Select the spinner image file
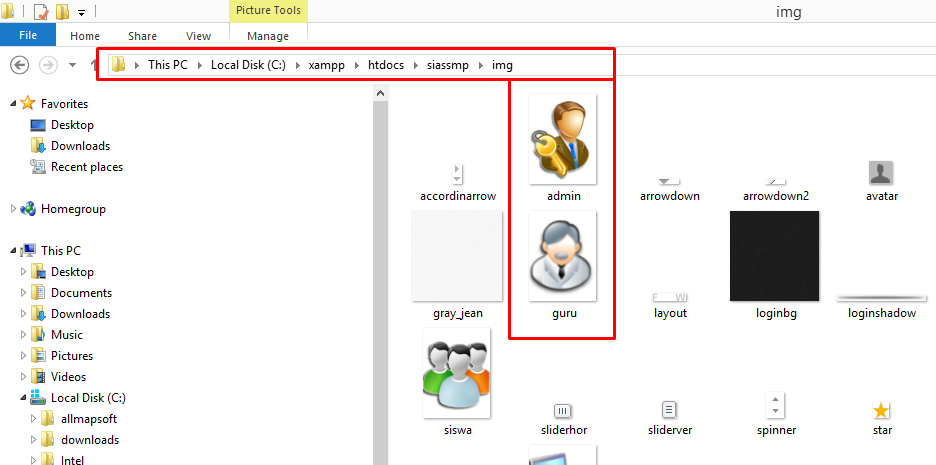Viewport: 936px width, 465px height. (775, 414)
